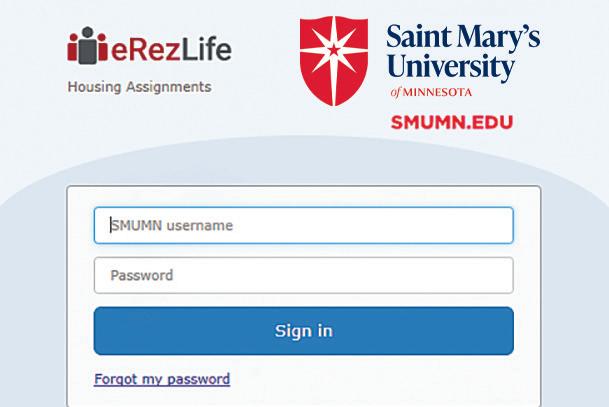Open the Forgot my password link
Viewport: 609px width, 407px height.
click(x=162, y=379)
